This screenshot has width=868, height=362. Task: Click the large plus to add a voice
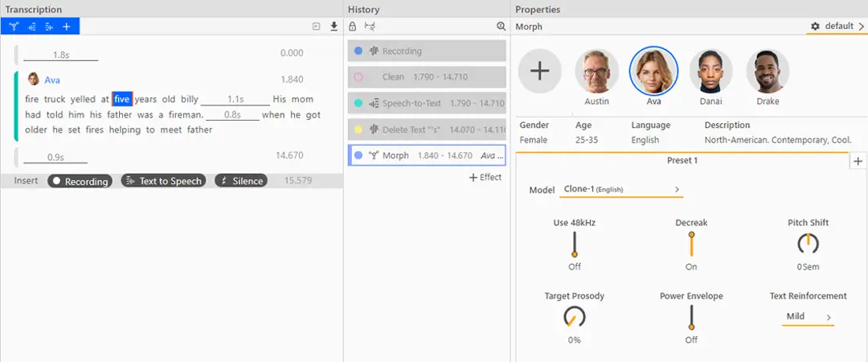pyautogui.click(x=539, y=71)
